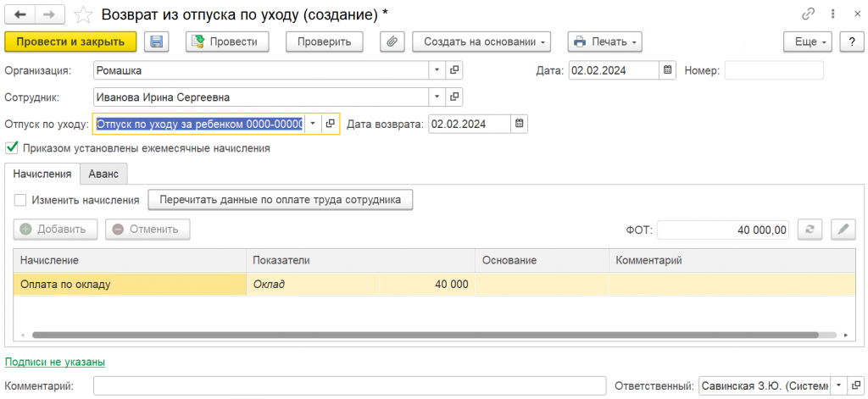Click the Отменить button
868x399 pixels.
(147, 229)
